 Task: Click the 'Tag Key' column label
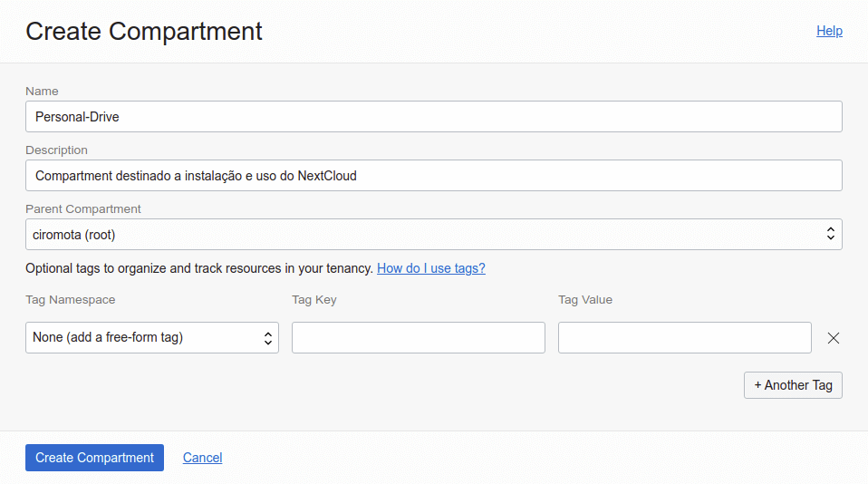click(x=313, y=300)
